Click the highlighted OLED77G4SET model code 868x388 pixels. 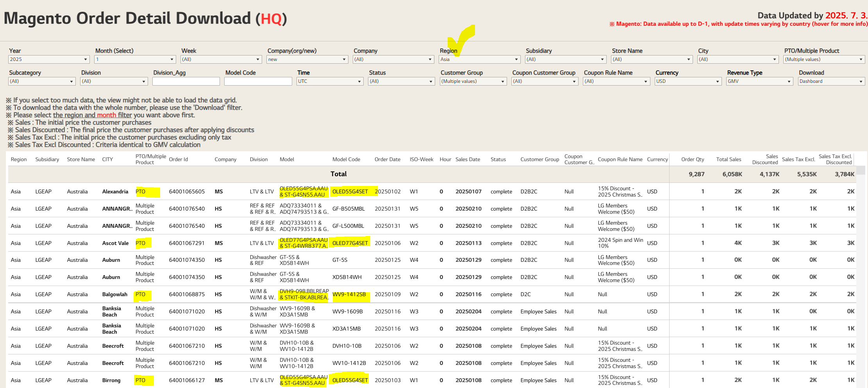click(x=350, y=243)
